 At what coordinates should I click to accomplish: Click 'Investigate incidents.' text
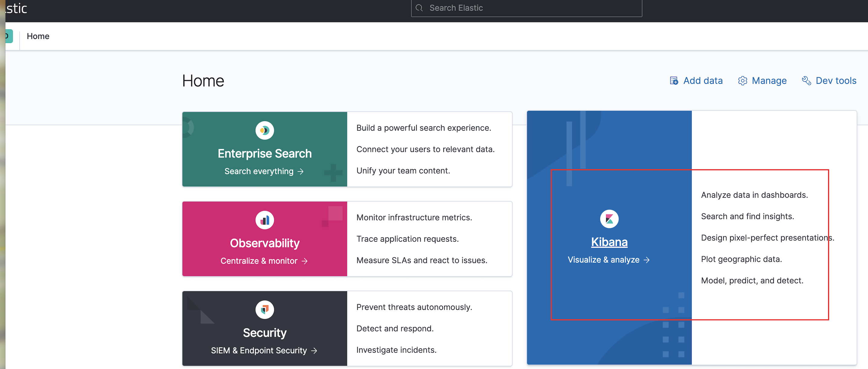(x=396, y=350)
